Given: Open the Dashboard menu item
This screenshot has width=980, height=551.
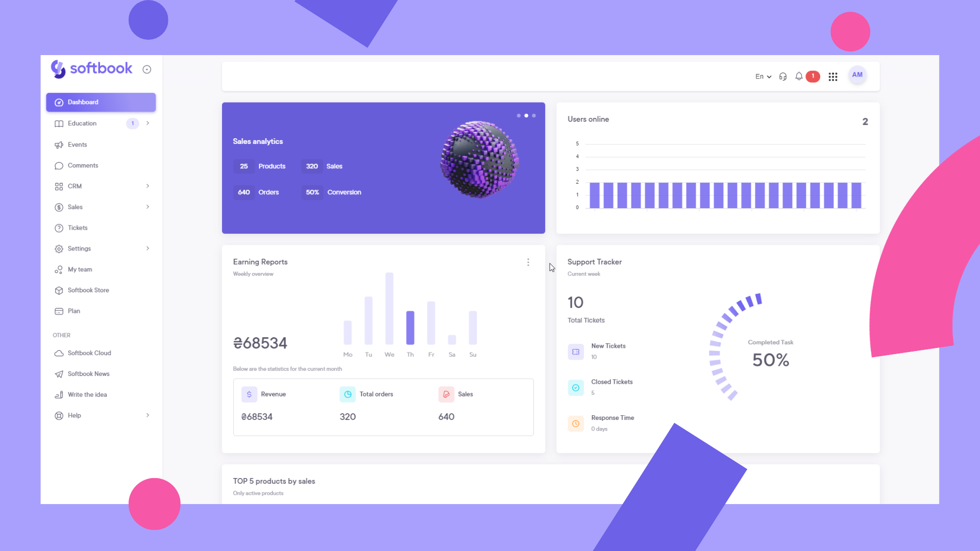Looking at the screenshot, I should pyautogui.click(x=101, y=102).
